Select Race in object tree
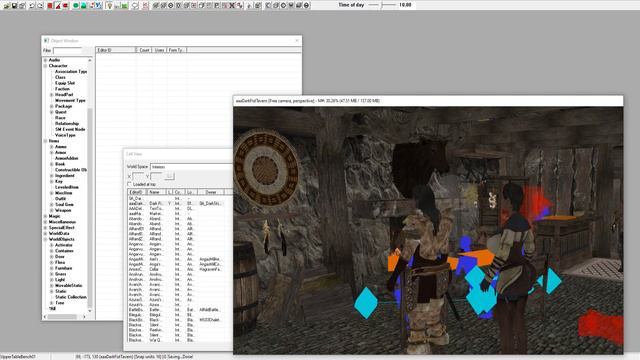The width and height of the screenshot is (640, 360). [60, 118]
